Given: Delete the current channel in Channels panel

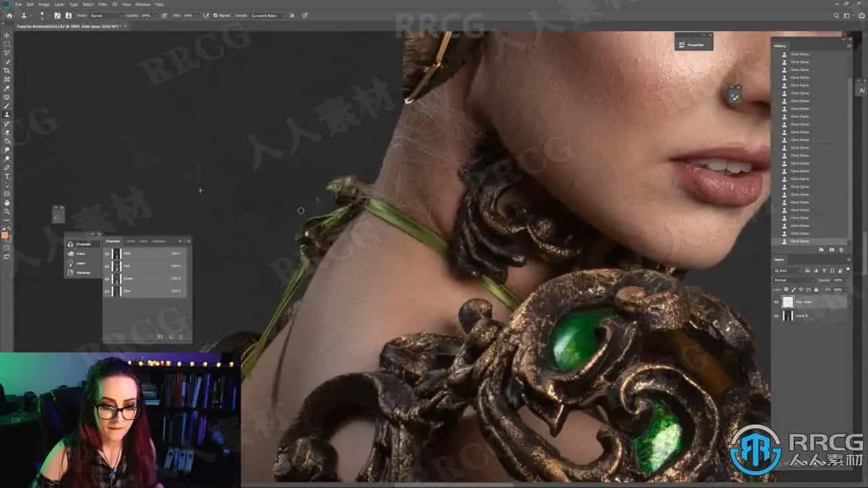Looking at the screenshot, I should click(x=181, y=336).
